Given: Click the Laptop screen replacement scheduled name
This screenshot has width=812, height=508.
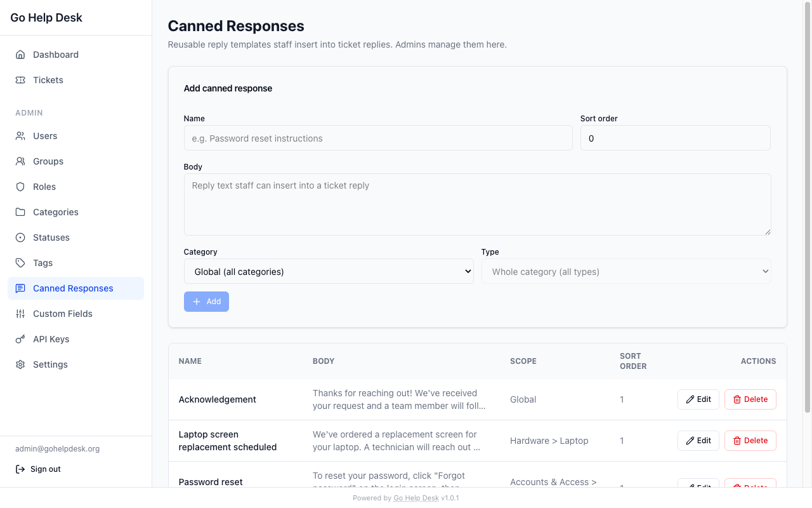Looking at the screenshot, I should pyautogui.click(x=228, y=441).
